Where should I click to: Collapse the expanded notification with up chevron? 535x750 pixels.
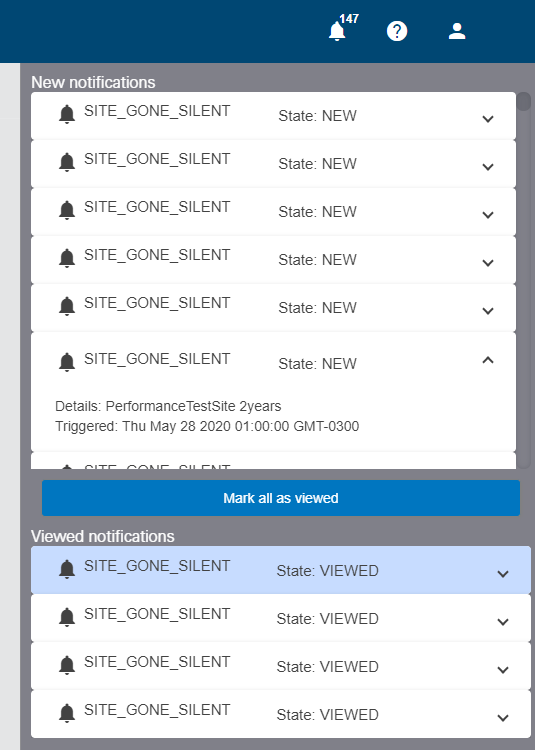point(488,360)
